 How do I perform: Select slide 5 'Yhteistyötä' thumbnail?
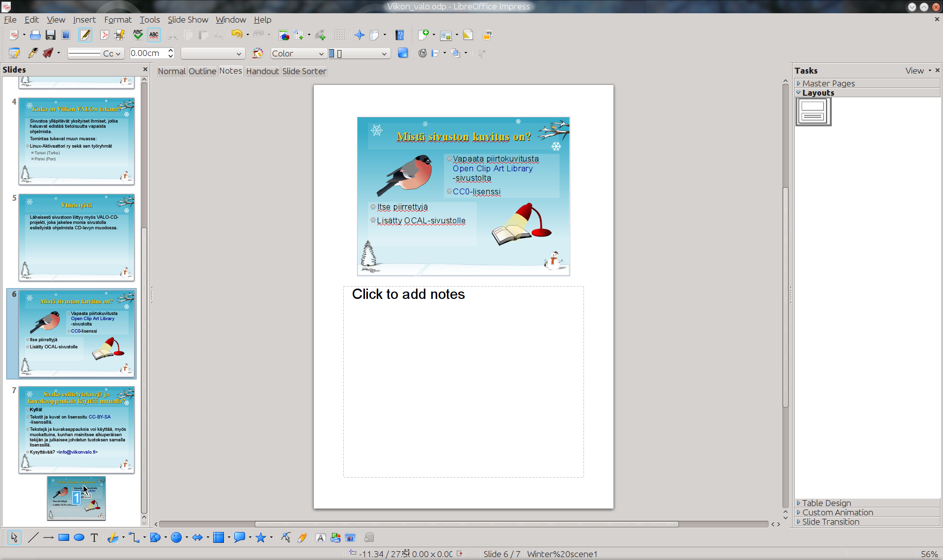click(x=76, y=238)
